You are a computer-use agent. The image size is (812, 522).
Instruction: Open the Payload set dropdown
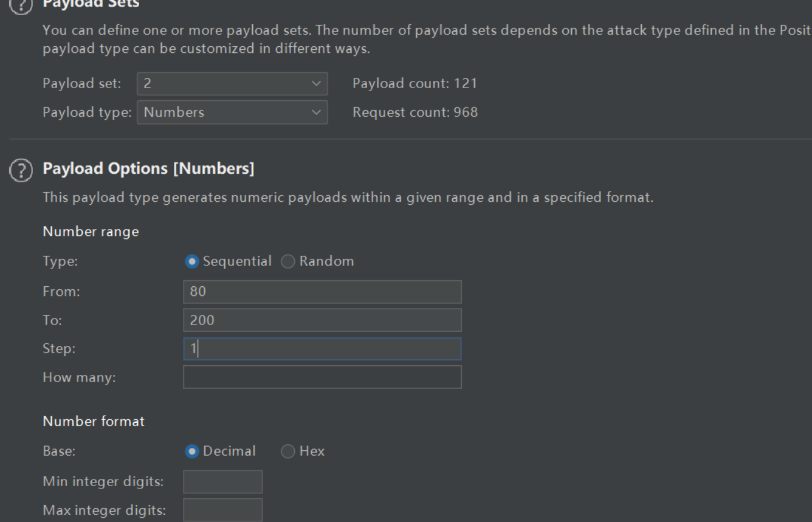pyautogui.click(x=232, y=83)
